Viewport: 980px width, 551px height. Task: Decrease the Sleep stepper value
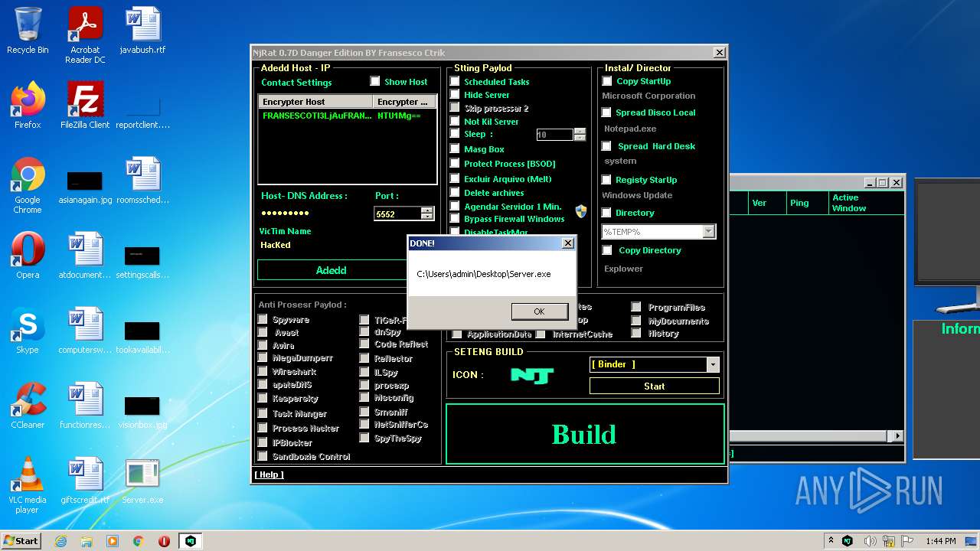pyautogui.click(x=580, y=138)
